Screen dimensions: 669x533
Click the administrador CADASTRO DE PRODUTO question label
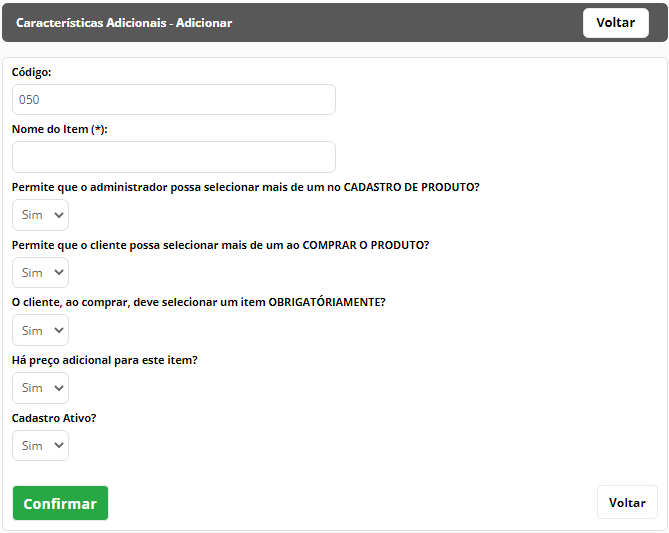(246, 187)
